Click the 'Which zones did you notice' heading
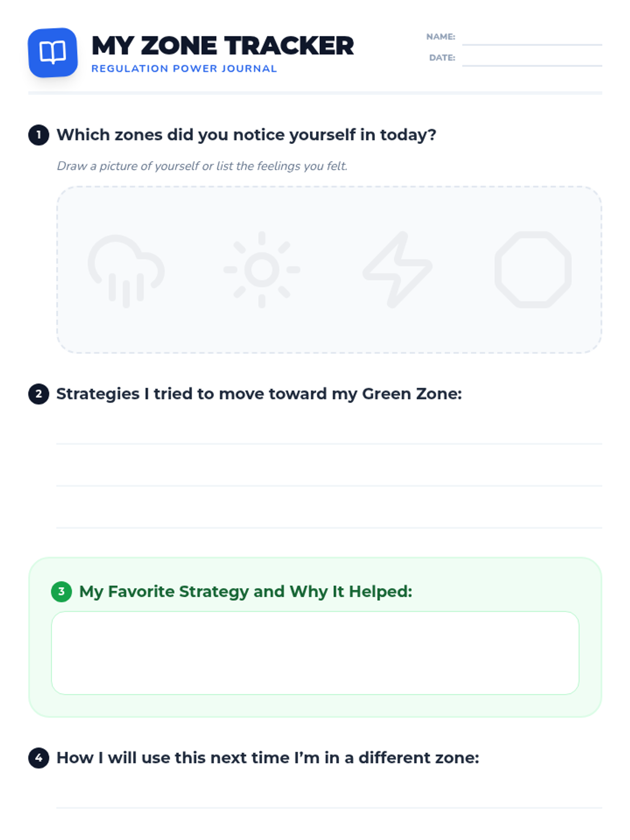Viewport: 630px width, 840px height. point(246,135)
